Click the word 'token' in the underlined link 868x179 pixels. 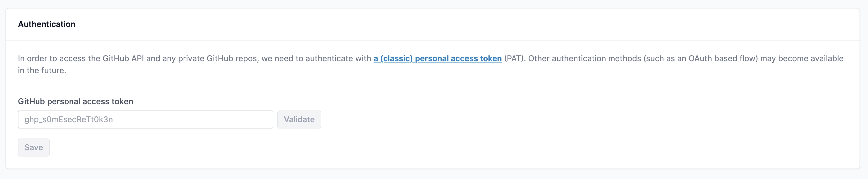click(x=491, y=58)
